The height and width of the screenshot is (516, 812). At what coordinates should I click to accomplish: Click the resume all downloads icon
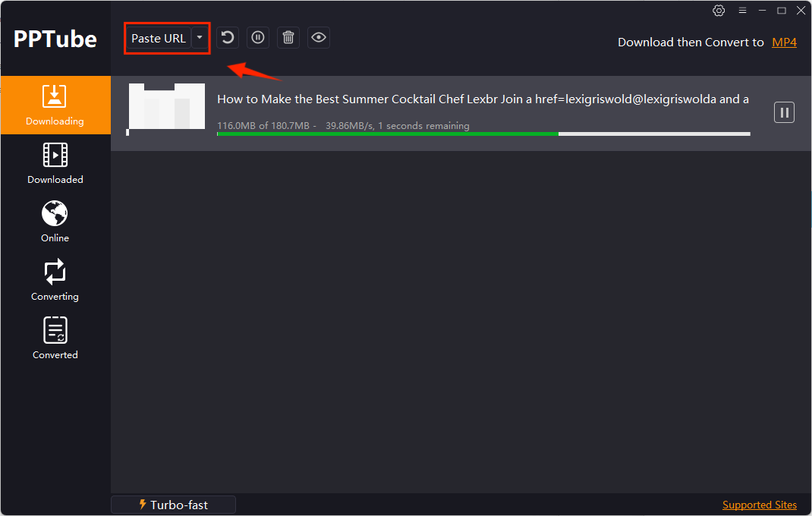(227, 38)
